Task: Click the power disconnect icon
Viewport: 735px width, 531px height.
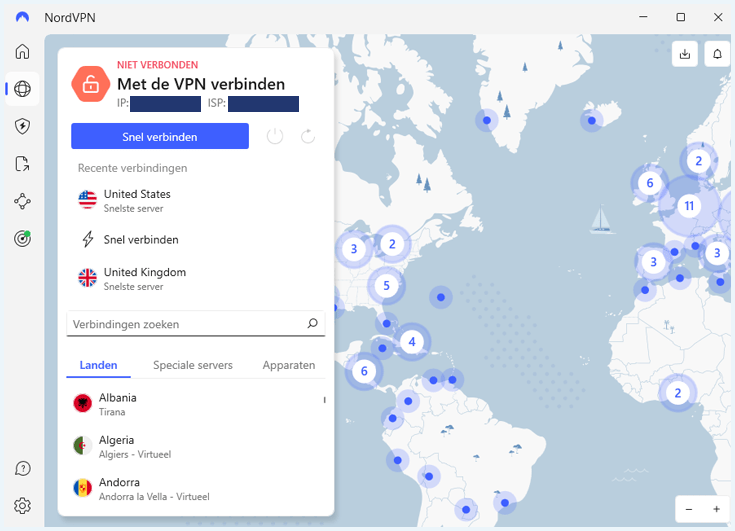Action: [275, 136]
